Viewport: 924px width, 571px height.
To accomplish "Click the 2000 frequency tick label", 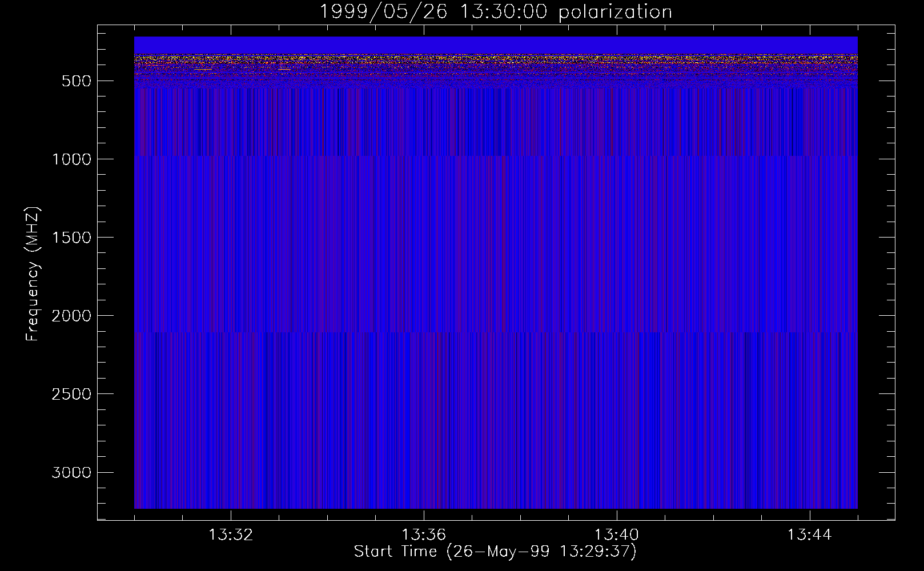I will [x=71, y=316].
